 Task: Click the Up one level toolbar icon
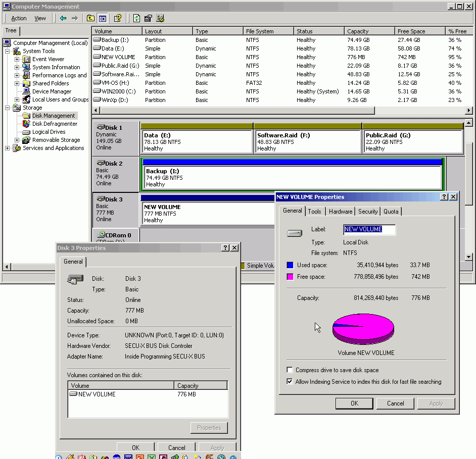pos(90,18)
